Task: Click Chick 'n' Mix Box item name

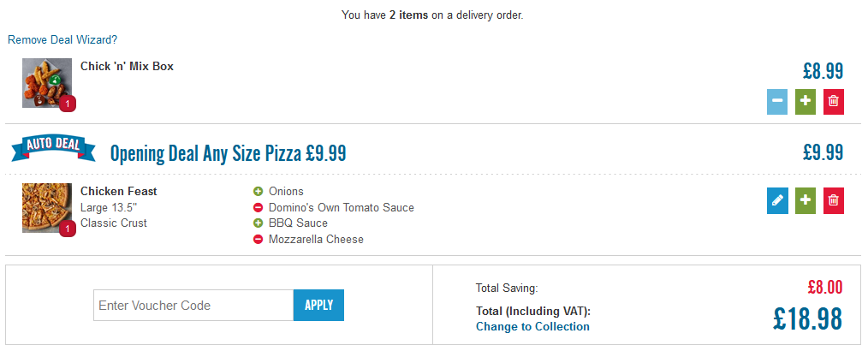Action: [128, 67]
